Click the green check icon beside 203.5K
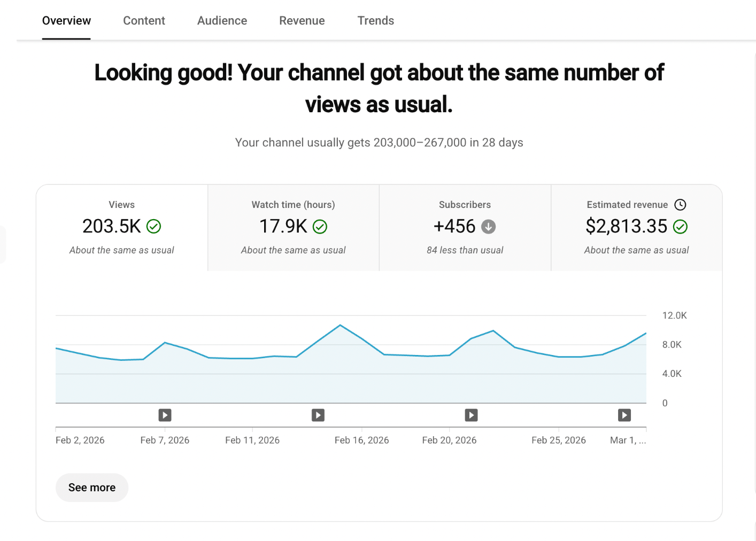The width and height of the screenshot is (756, 541). (x=154, y=227)
